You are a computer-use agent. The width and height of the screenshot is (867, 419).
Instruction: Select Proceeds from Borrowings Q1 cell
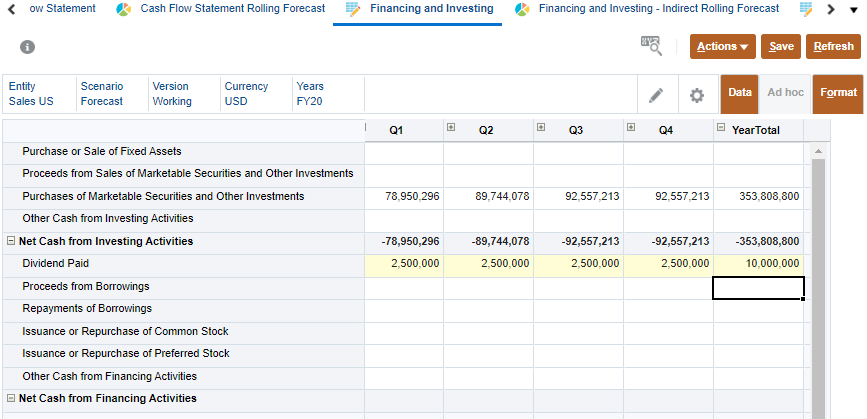pos(404,288)
